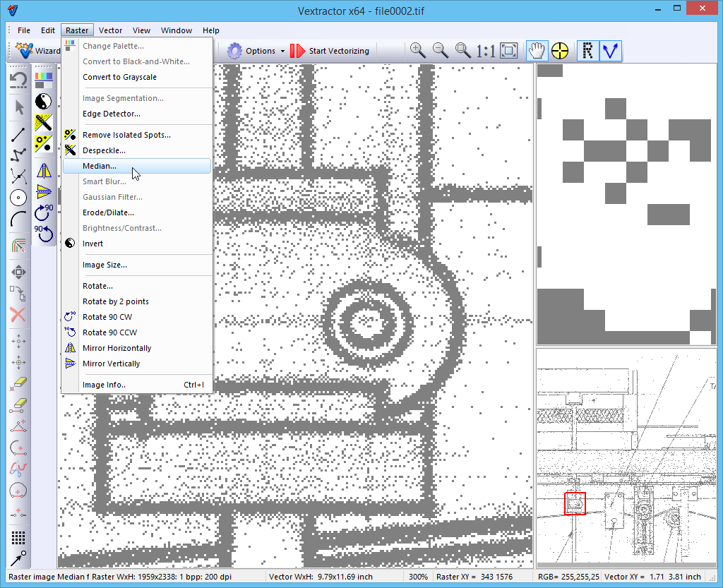Click the yellow crosshair target icon
Viewport: 723px width, 588px height.
tap(560, 50)
